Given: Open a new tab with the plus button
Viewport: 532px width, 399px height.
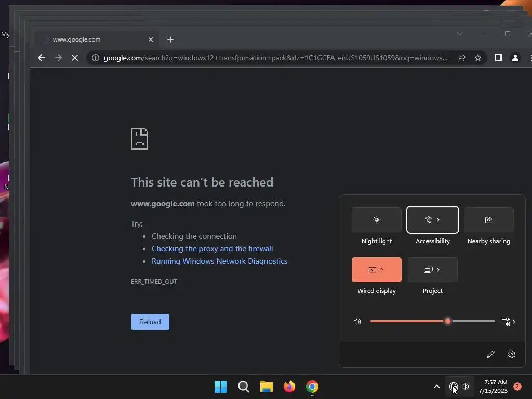Looking at the screenshot, I should coord(170,39).
